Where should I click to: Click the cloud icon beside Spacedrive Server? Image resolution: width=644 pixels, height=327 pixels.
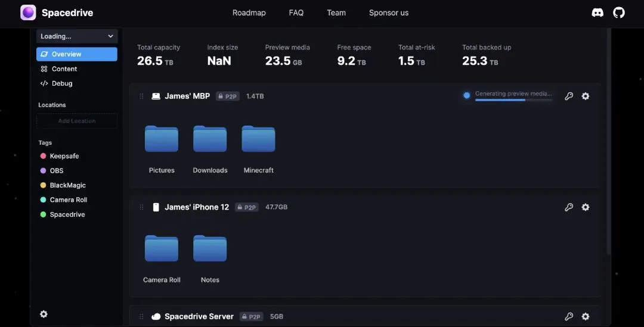point(156,317)
